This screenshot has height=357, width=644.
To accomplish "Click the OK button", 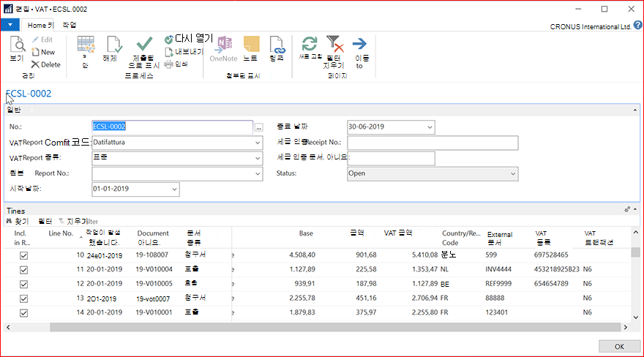I will (x=619, y=346).
